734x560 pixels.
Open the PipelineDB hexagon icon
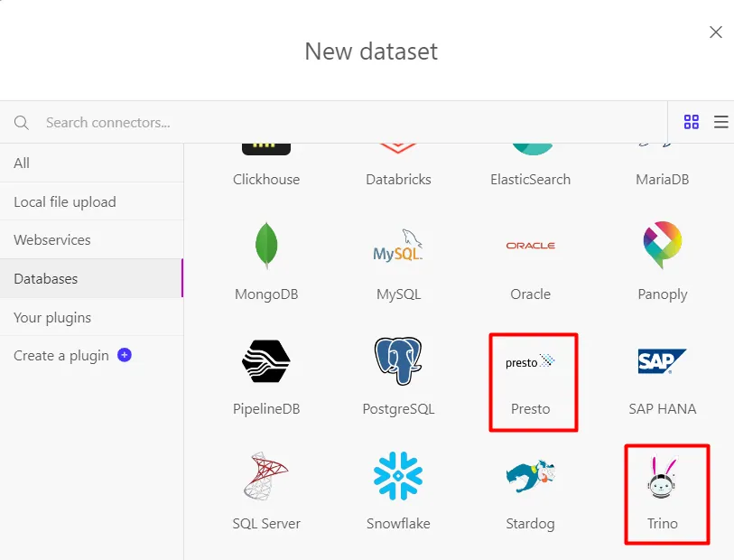click(266, 360)
